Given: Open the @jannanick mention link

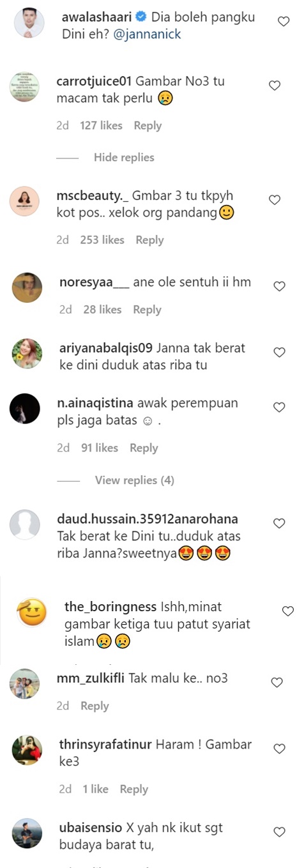Looking at the screenshot, I should pyautogui.click(x=148, y=34).
